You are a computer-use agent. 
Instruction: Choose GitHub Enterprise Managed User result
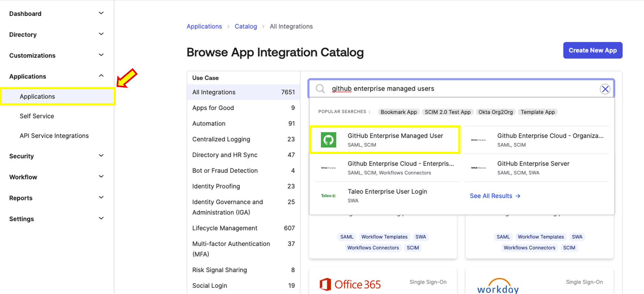(x=385, y=140)
